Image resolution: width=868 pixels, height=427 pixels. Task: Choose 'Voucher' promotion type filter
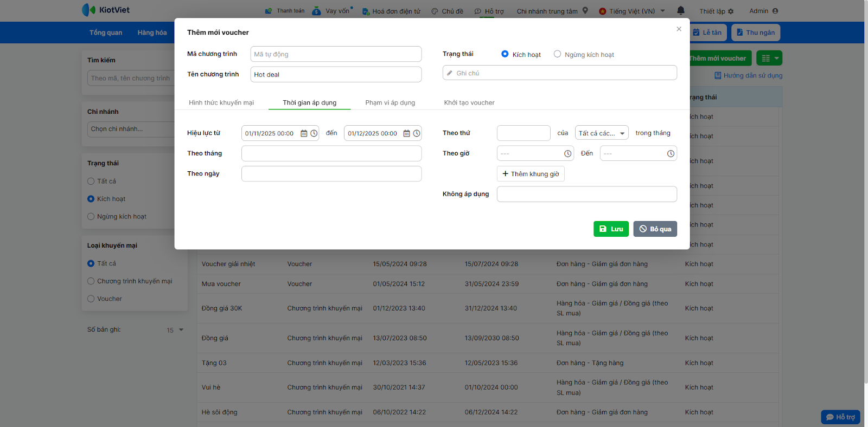click(91, 299)
